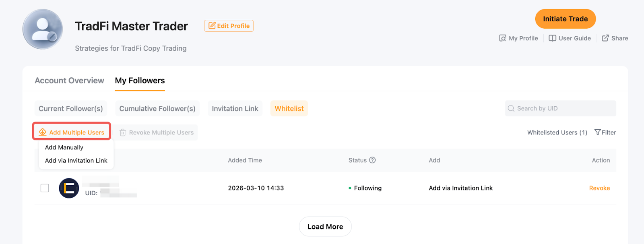Image resolution: width=644 pixels, height=244 pixels.
Task: Focus the Search by UID field
Action: [x=563, y=108]
